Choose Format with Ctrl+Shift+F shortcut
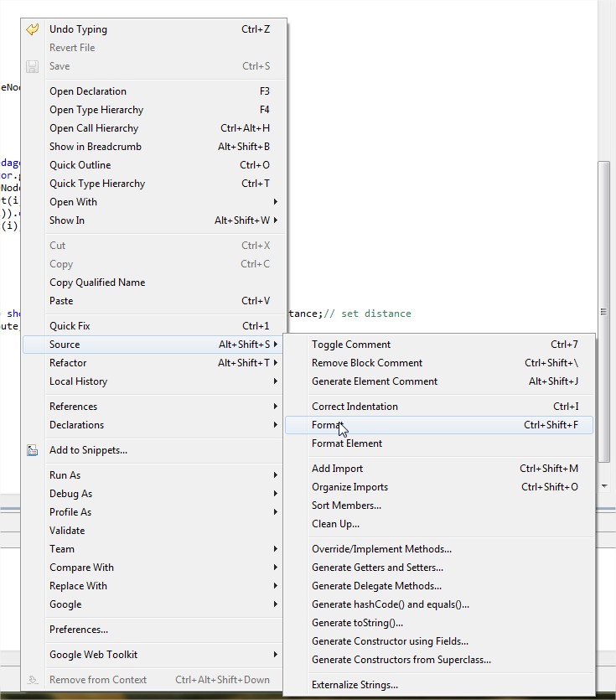Viewport: 616px width, 700px height. [439, 425]
